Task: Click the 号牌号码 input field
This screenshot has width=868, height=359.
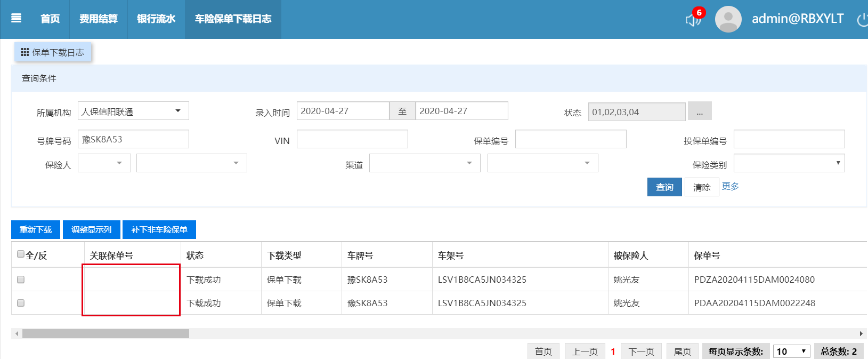Action: (133, 139)
